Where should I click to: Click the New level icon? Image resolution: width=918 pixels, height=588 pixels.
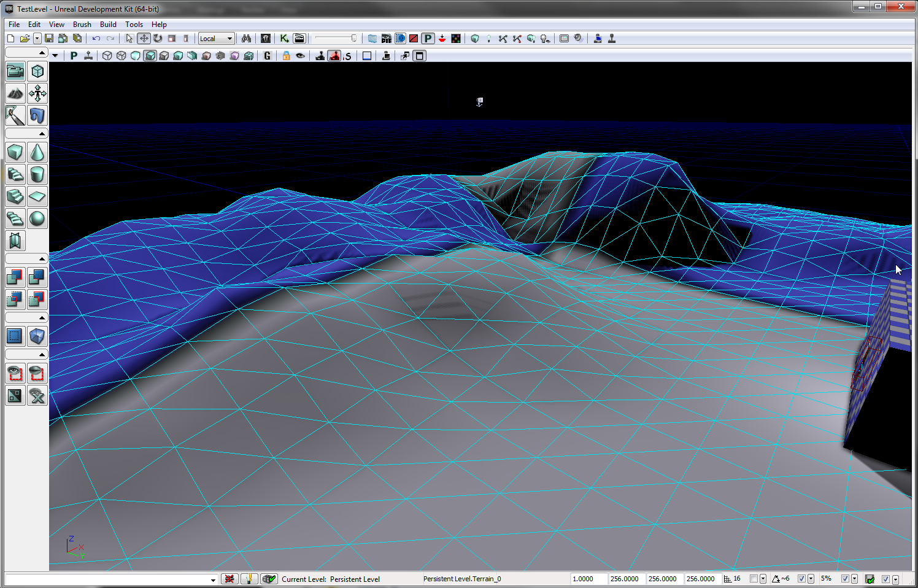[x=10, y=38]
